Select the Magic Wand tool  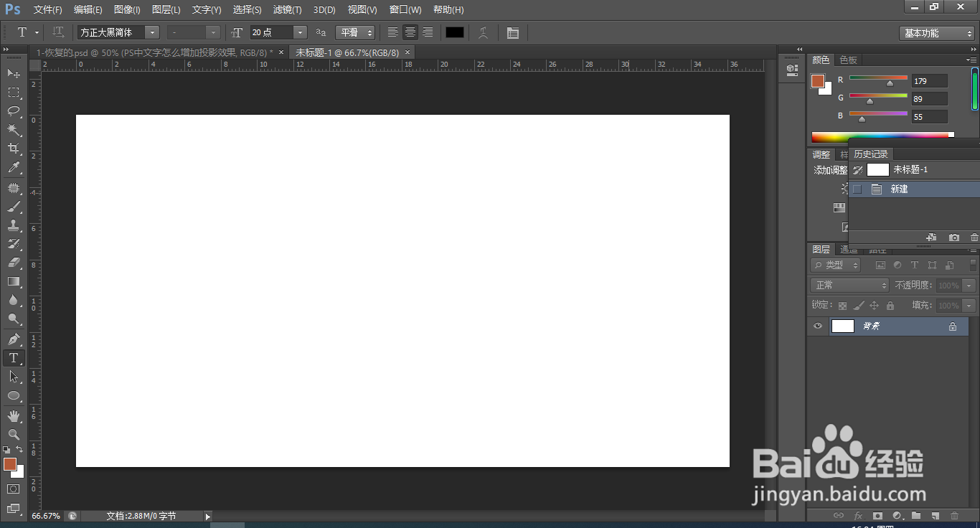14,130
